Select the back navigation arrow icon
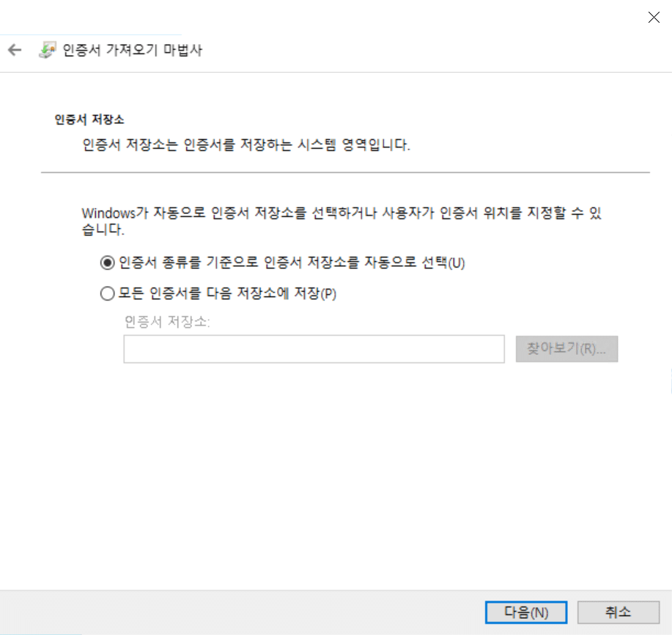 [15, 50]
